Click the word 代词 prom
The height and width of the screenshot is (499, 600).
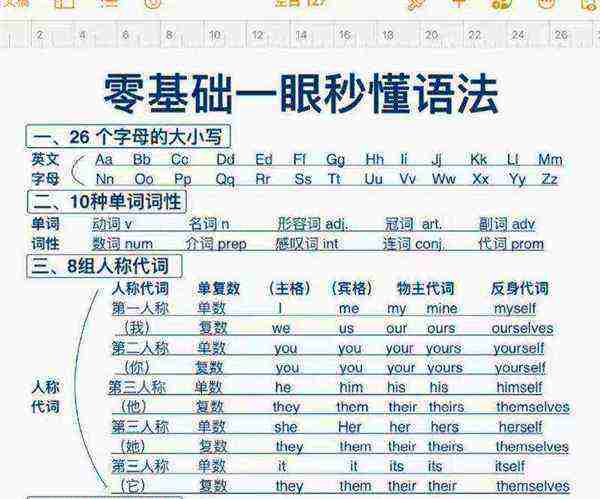[x=511, y=244]
